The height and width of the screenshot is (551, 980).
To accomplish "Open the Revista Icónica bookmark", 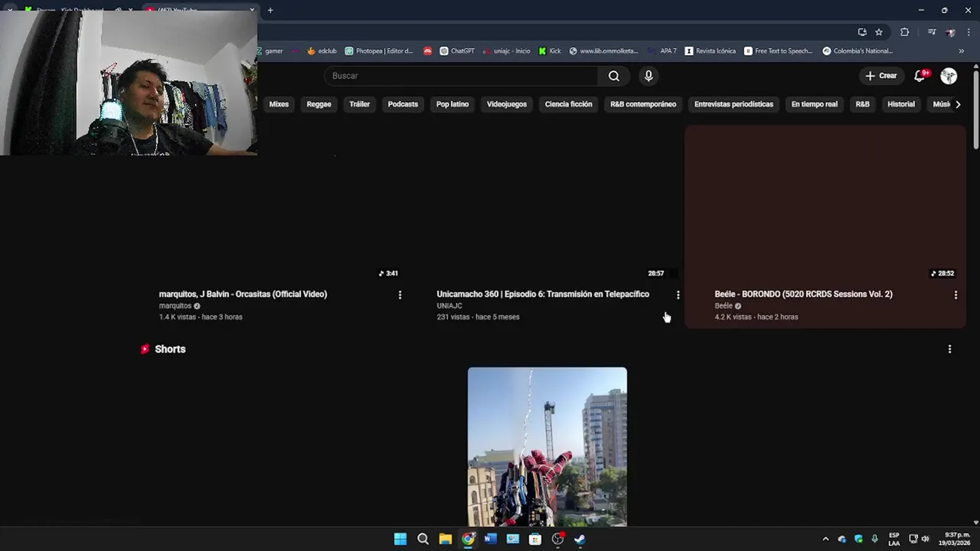I will 710,51.
